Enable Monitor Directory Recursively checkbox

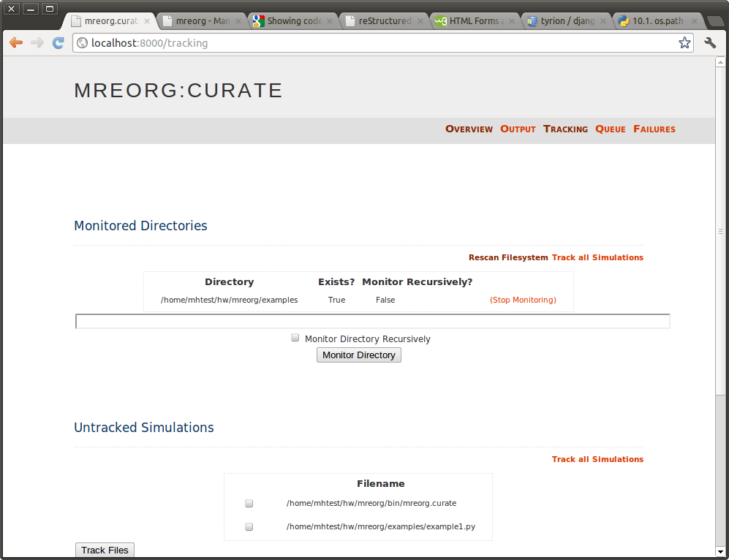[295, 338]
